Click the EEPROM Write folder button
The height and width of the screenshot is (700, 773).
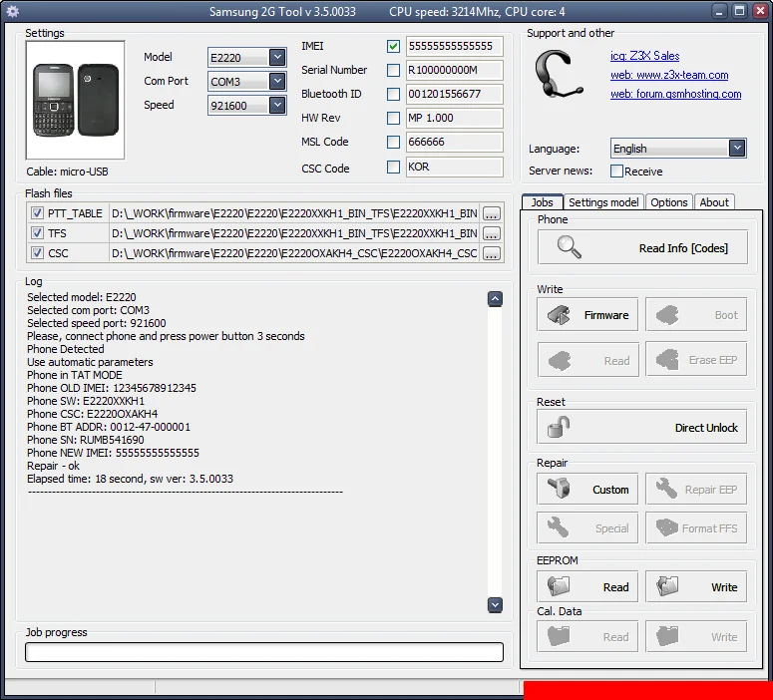click(x=695, y=586)
